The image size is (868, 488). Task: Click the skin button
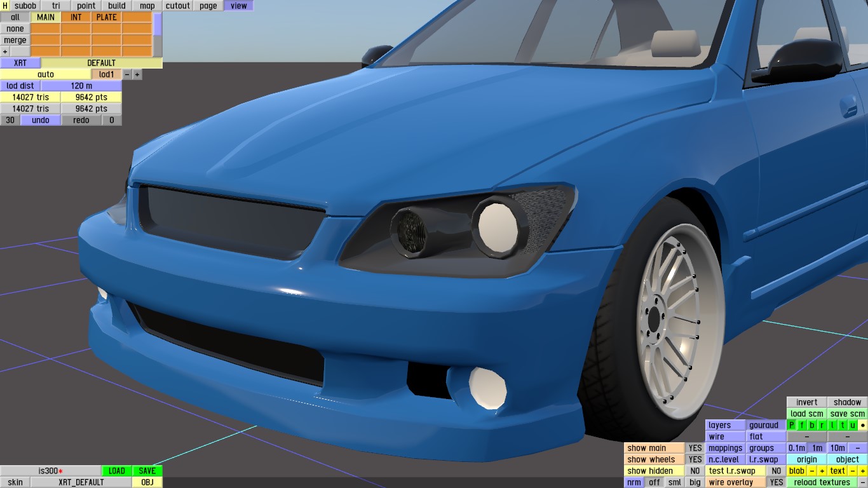(15, 482)
